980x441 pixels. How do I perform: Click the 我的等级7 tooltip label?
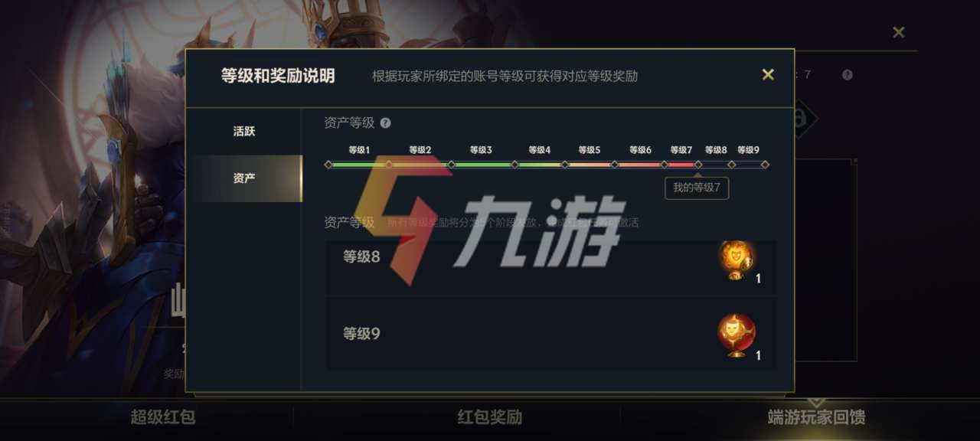697,188
